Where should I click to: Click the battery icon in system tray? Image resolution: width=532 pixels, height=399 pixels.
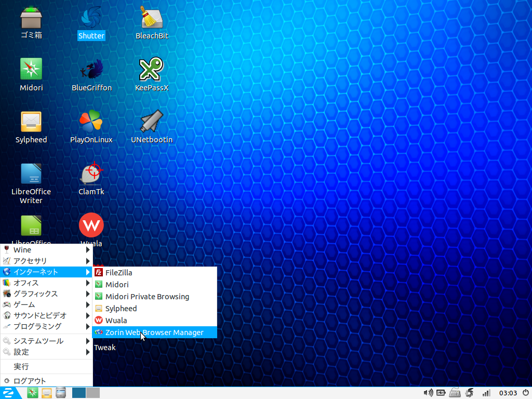pos(441,393)
